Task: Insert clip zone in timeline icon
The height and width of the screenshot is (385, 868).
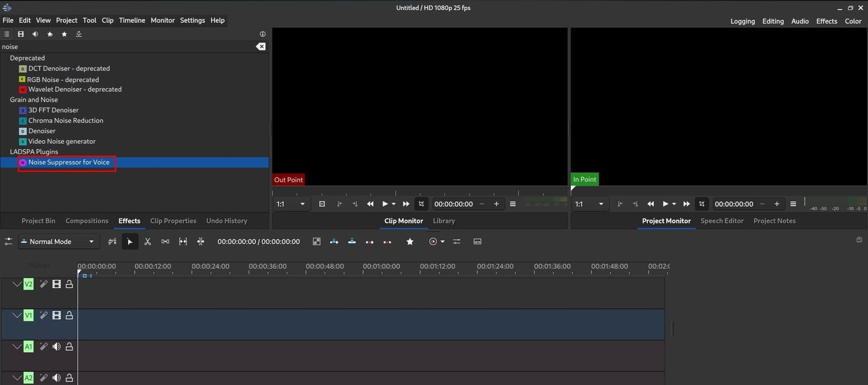Action: pyautogui.click(x=334, y=242)
